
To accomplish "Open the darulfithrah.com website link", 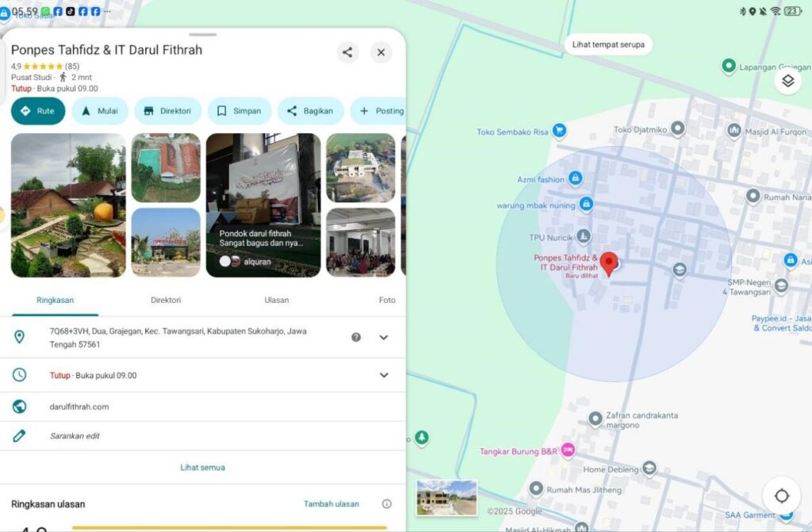I will 79,407.
